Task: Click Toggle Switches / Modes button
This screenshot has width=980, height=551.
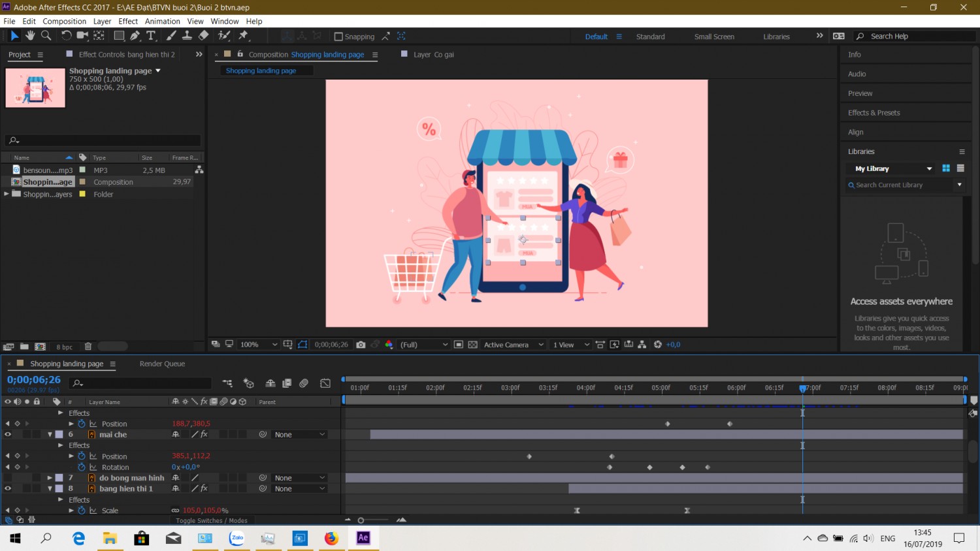Action: [212, 520]
